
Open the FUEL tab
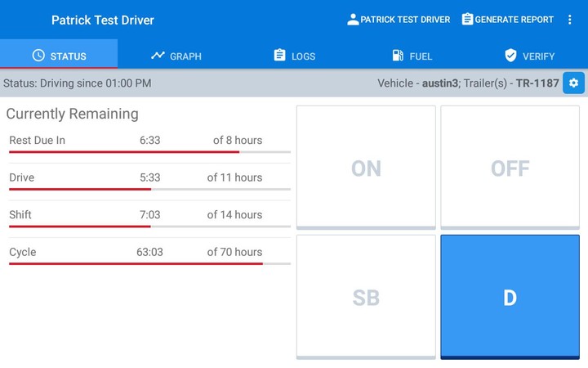pyautogui.click(x=421, y=56)
